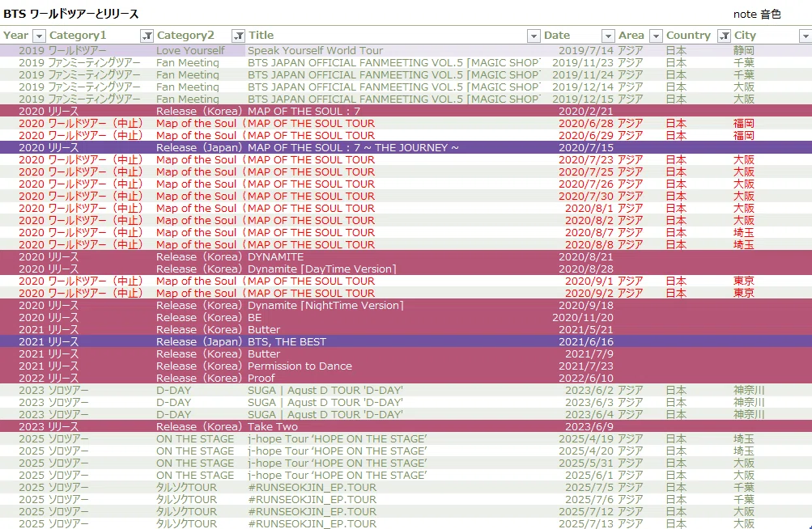Viewport: 812px width, 529px height.
Task: Select the 'MAP OF THE SOUL : 7' release title
Action: pos(304,112)
